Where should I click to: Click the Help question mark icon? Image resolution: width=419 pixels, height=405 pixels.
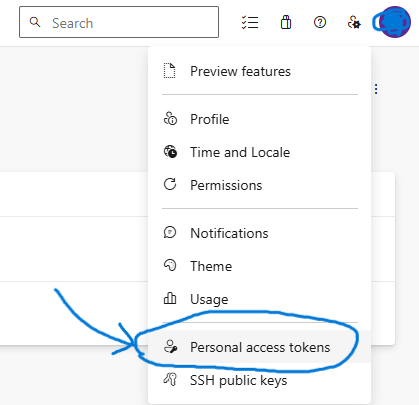pos(320,22)
